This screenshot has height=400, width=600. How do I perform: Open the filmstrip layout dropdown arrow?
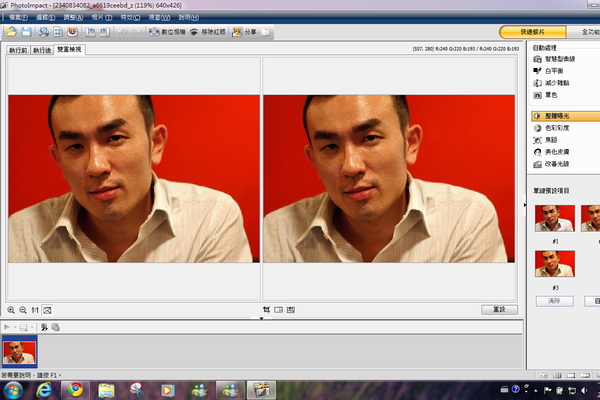32,327
